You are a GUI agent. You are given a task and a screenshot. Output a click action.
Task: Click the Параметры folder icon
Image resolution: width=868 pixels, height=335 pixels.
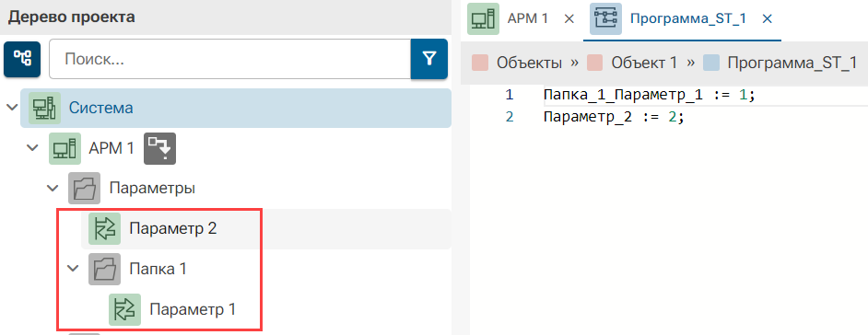click(x=85, y=189)
